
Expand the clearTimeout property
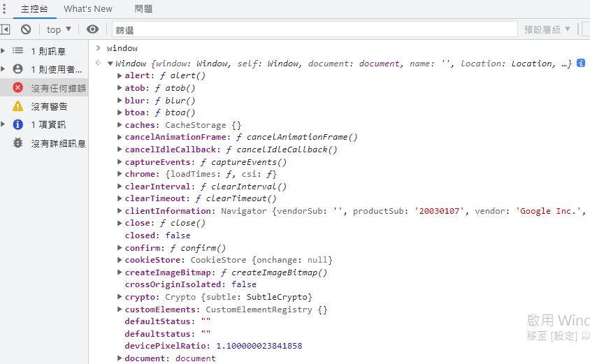point(120,198)
